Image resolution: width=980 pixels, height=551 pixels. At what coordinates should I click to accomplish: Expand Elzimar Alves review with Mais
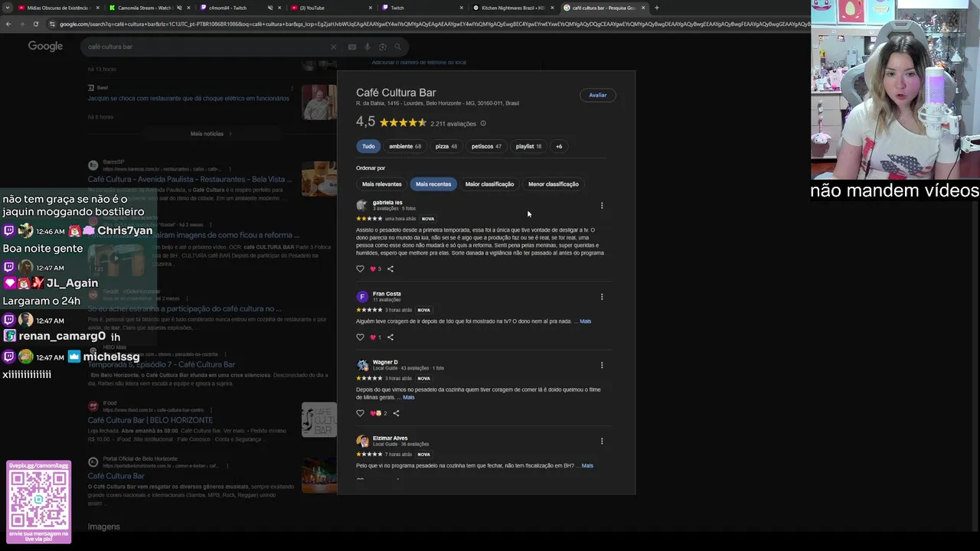coord(587,465)
